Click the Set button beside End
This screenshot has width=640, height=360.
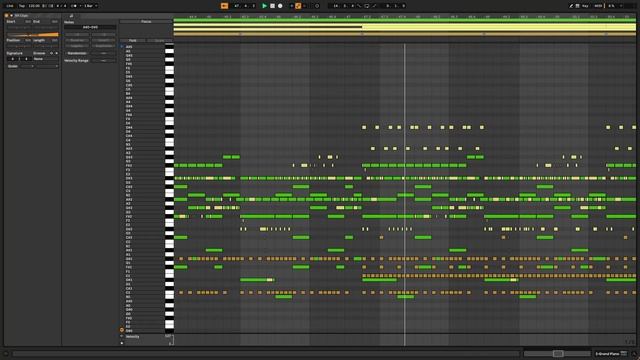(x=55, y=21)
